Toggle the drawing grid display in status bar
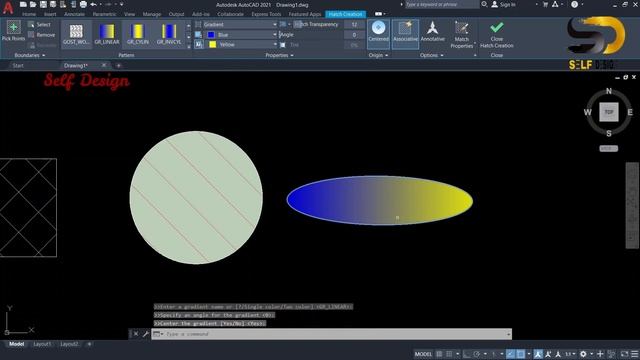Image resolution: width=640 pixels, height=360 pixels. 439,354
